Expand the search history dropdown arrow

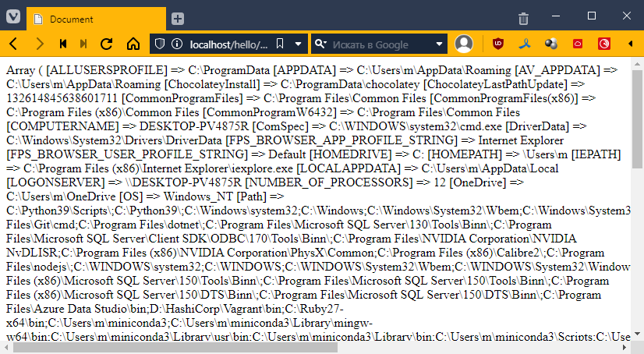point(440,44)
